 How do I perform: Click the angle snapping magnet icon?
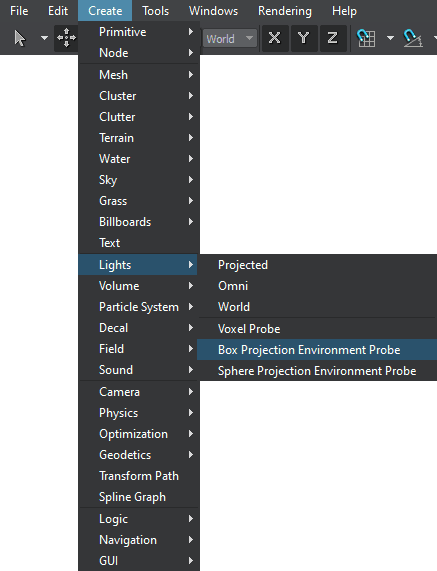(413, 38)
